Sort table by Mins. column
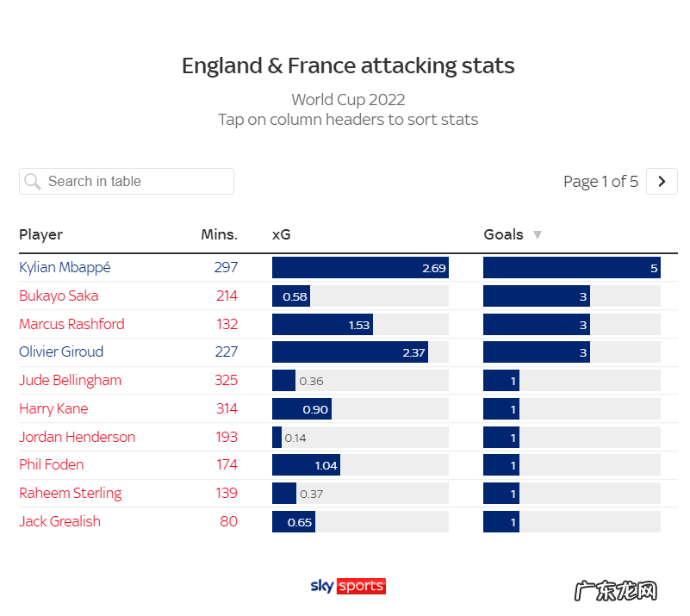This screenshot has height=616, width=690. point(219,234)
